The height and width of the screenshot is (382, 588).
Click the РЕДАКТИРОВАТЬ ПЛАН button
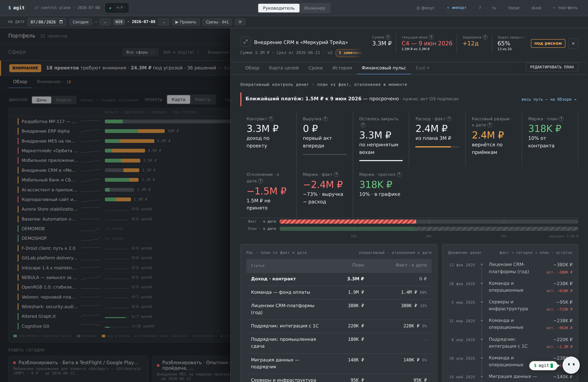tap(552, 67)
